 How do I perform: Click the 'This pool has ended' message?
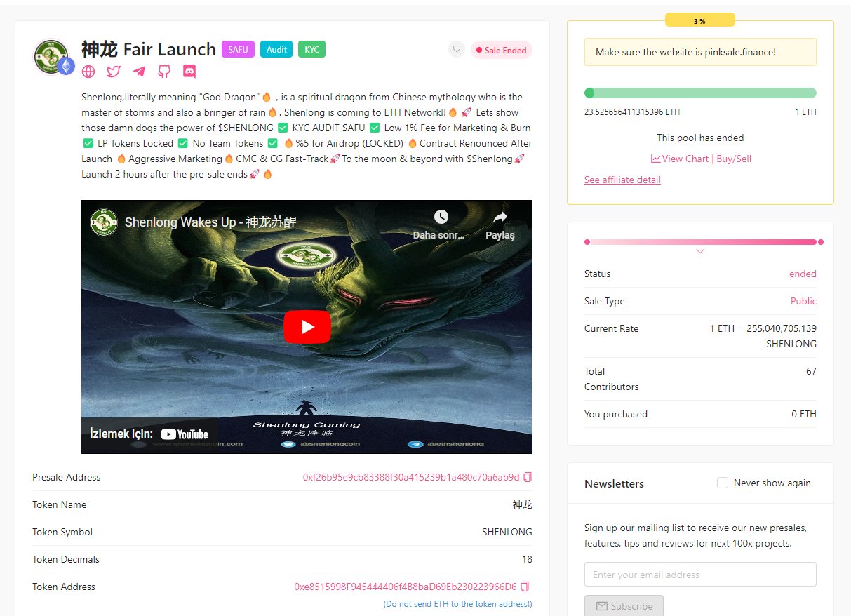[x=700, y=138]
